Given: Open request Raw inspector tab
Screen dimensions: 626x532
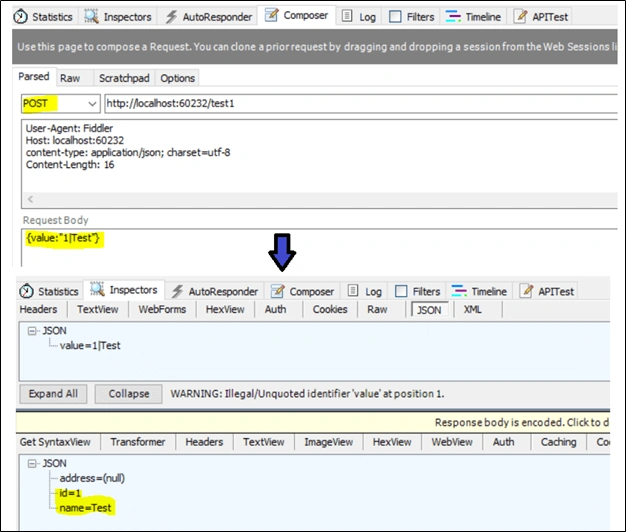Looking at the screenshot, I should tap(377, 309).
